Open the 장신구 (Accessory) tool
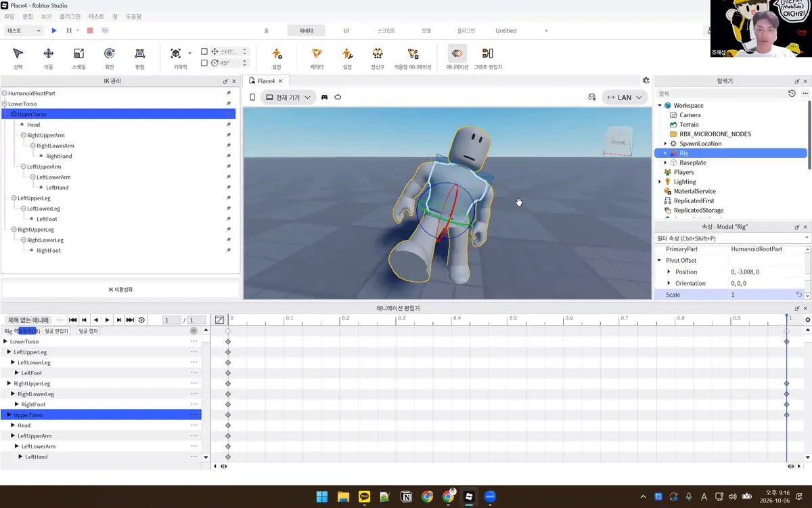 pyautogui.click(x=378, y=58)
